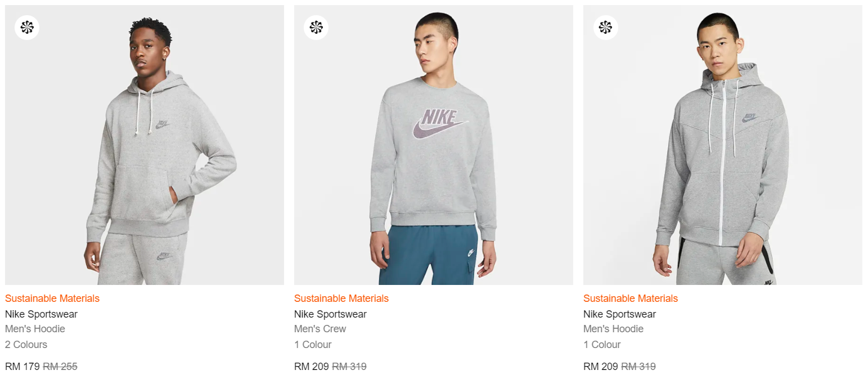Click sustainability pinwheel icon on crew sweatshirt image

pos(316,27)
